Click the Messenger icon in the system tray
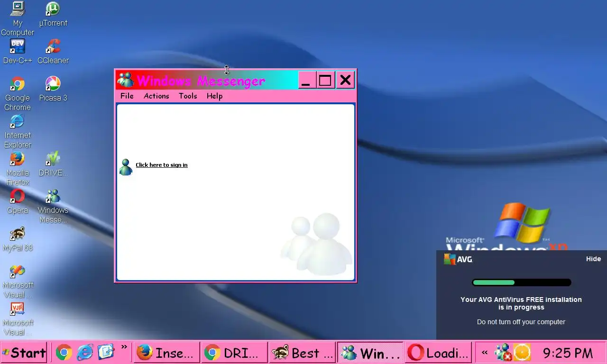The image size is (607, 364). click(x=503, y=353)
